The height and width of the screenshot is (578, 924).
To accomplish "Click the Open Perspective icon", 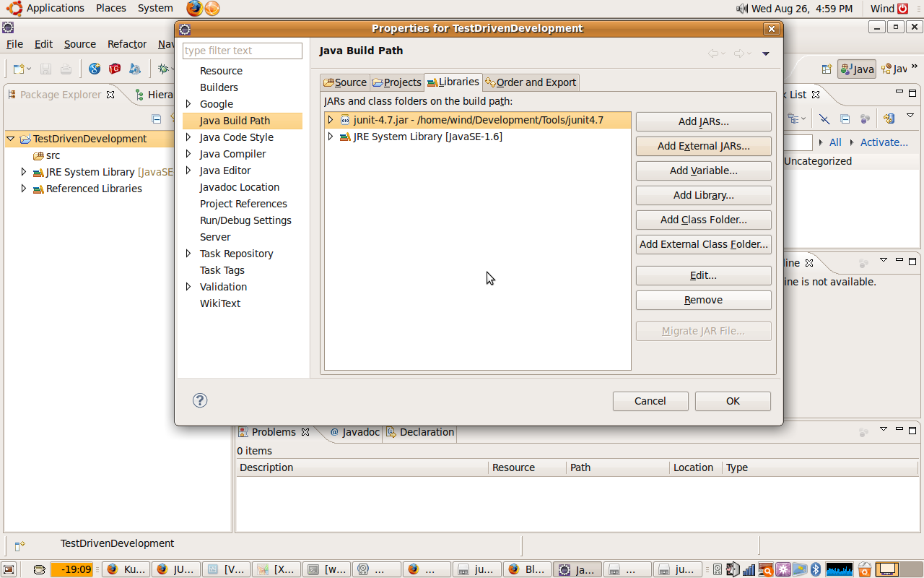I will pos(827,69).
